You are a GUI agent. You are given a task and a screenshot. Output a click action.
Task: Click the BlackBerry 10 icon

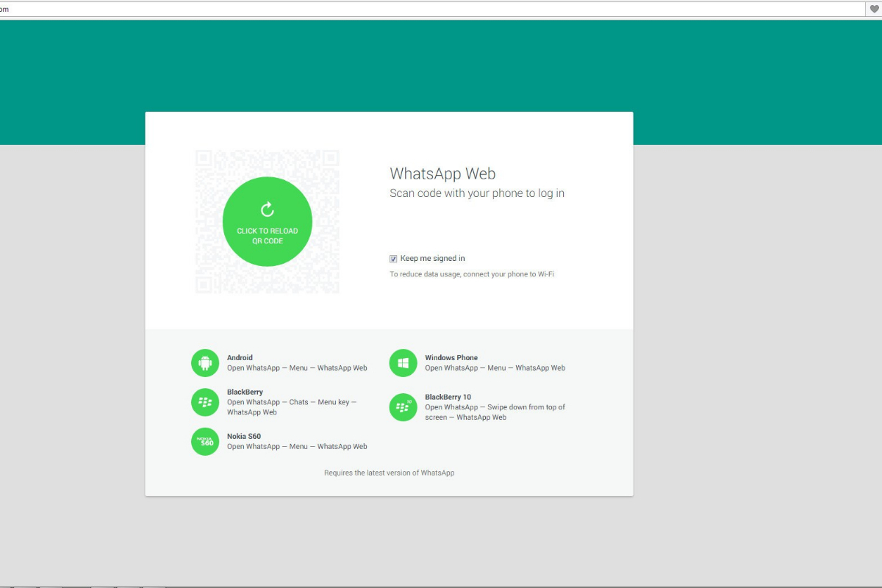[403, 407]
